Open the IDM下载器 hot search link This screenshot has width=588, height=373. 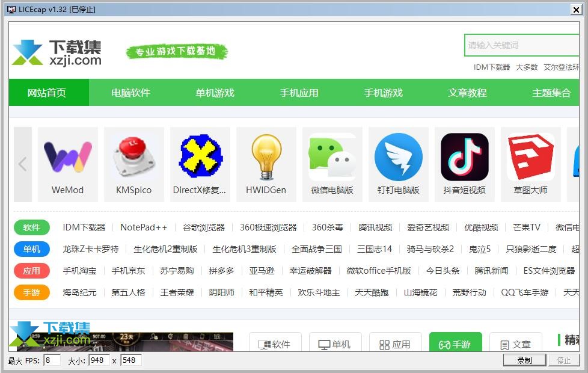(x=492, y=67)
